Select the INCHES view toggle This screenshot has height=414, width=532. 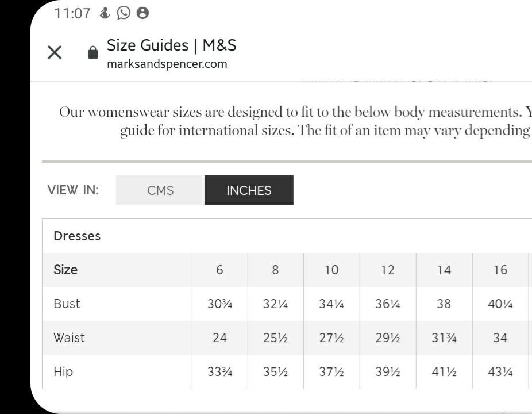(x=249, y=190)
